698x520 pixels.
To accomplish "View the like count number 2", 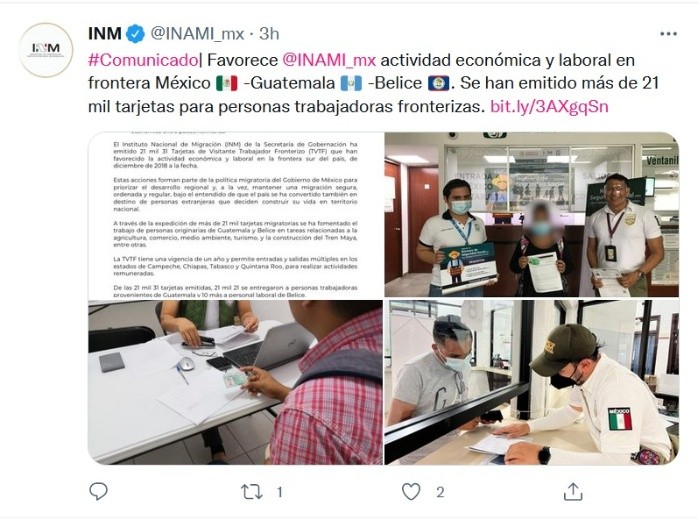I will (x=440, y=492).
